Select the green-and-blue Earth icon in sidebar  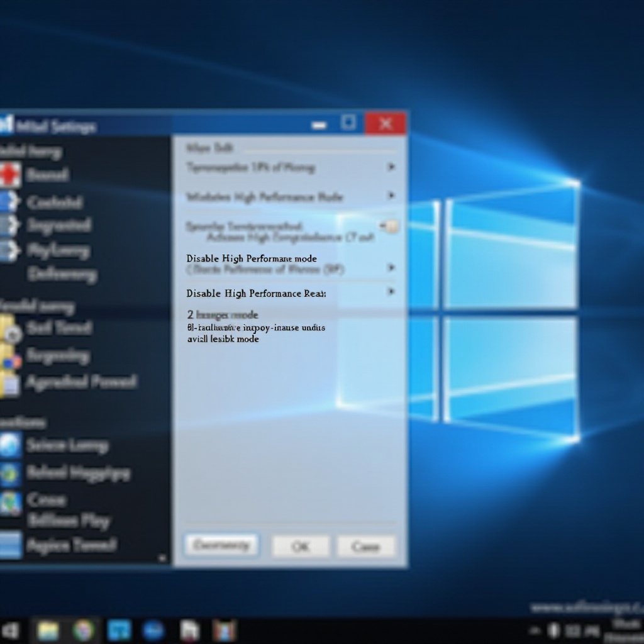[x=10, y=474]
